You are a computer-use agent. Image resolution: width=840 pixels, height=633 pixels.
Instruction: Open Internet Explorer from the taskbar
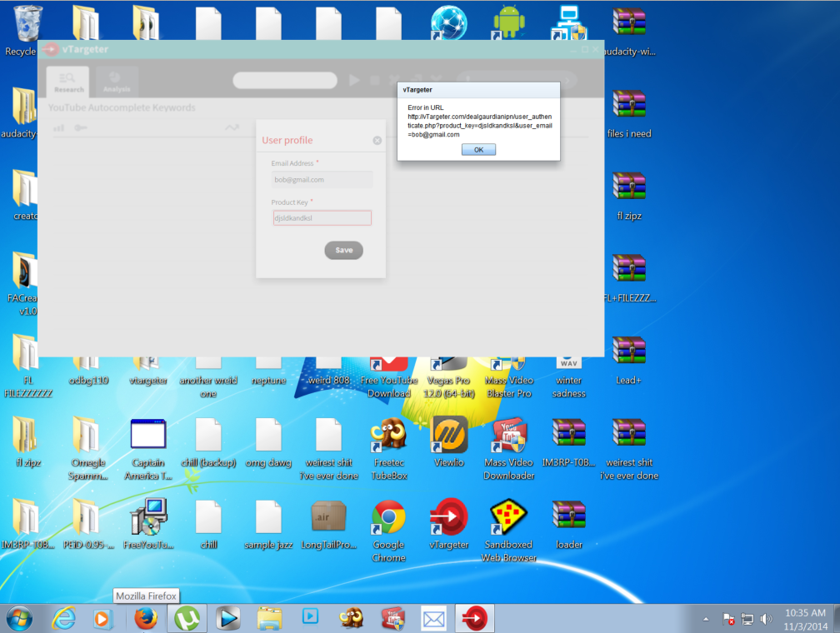[63, 619]
